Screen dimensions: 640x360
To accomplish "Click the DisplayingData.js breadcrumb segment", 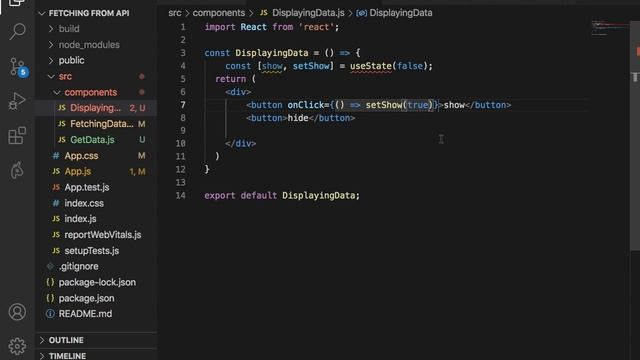I will 308,13.
